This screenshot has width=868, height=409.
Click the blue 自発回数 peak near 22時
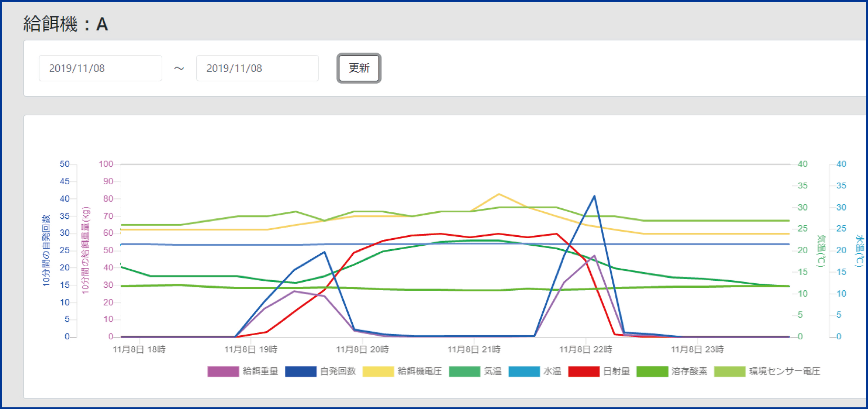point(594,196)
